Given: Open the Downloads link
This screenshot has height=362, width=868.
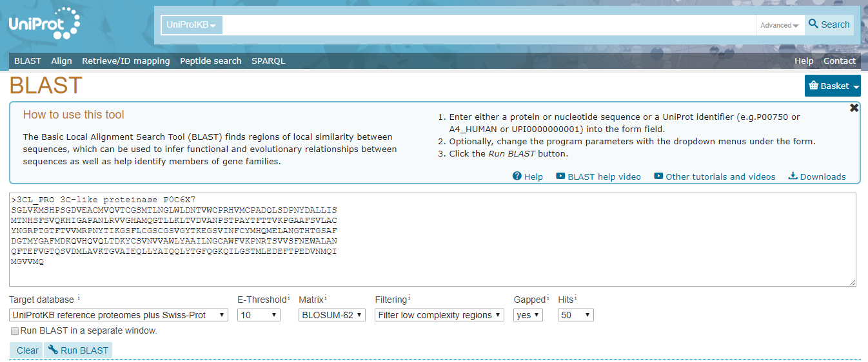Looking at the screenshot, I should tap(817, 176).
